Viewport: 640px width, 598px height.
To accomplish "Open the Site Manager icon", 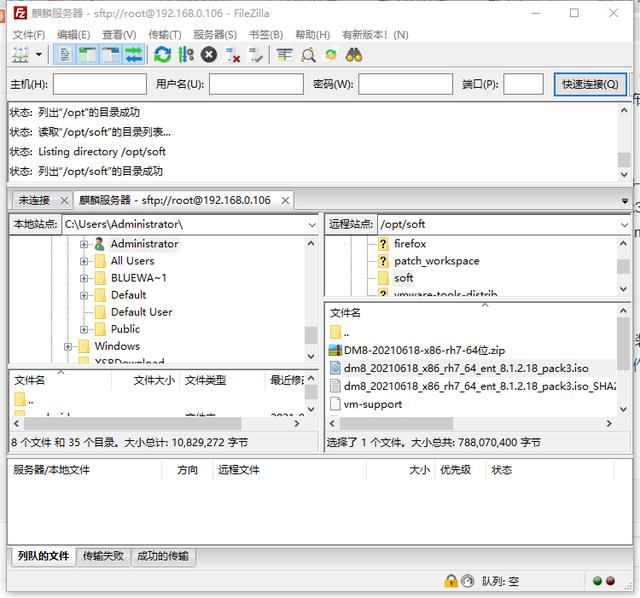I will tap(20, 55).
